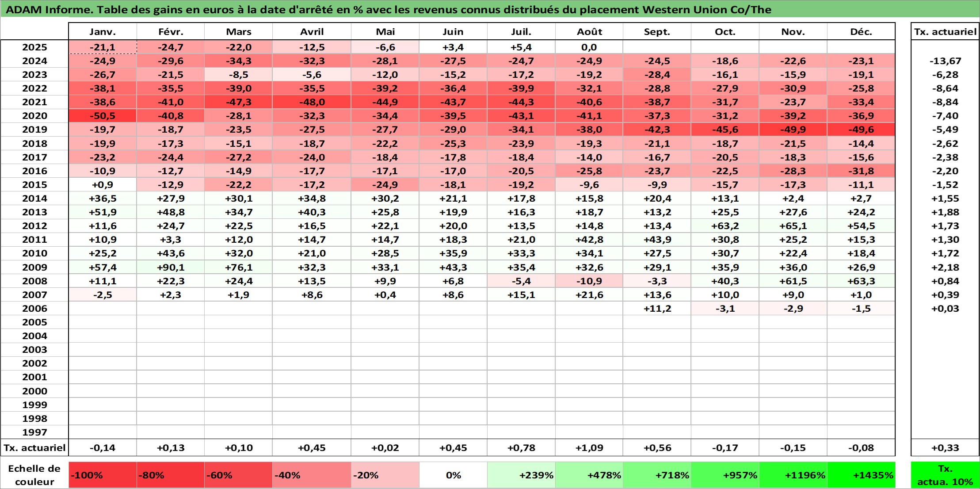Click the +0,9 cell for January 2015
The width and height of the screenshot is (980, 489).
coord(103,185)
